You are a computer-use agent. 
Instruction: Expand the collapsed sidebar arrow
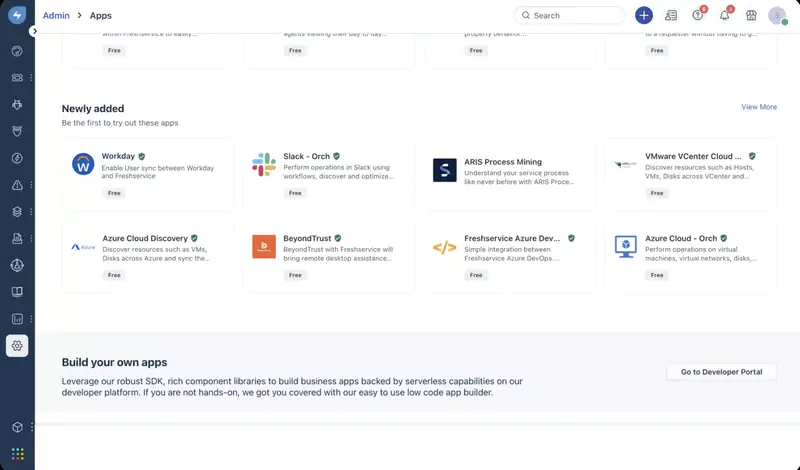pos(34,31)
